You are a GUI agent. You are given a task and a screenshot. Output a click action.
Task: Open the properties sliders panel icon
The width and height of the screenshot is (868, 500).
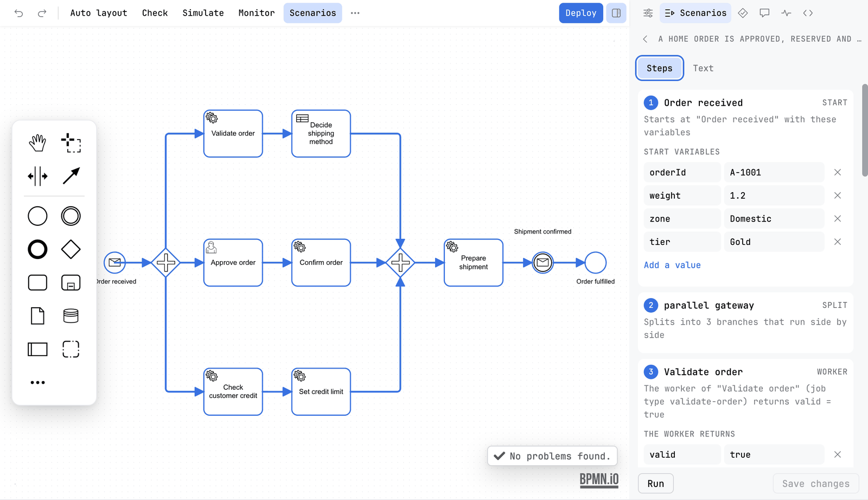648,13
